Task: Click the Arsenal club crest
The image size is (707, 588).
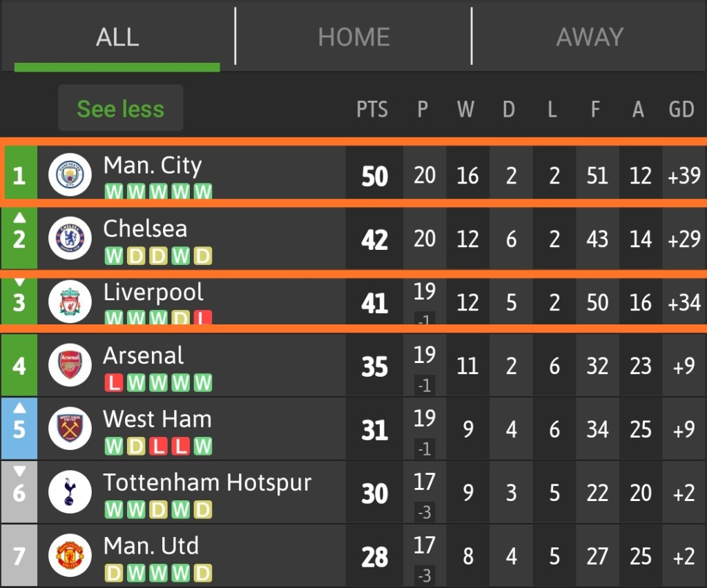Action: click(x=70, y=365)
